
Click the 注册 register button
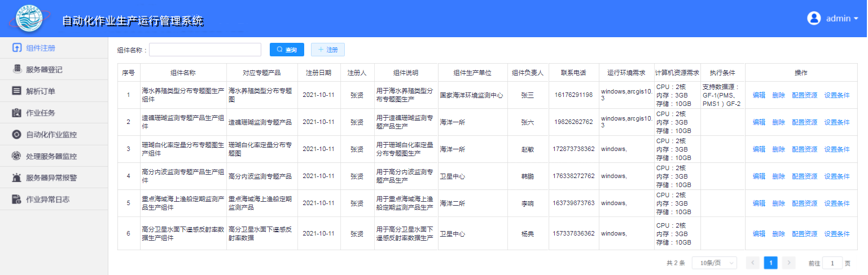tap(328, 50)
